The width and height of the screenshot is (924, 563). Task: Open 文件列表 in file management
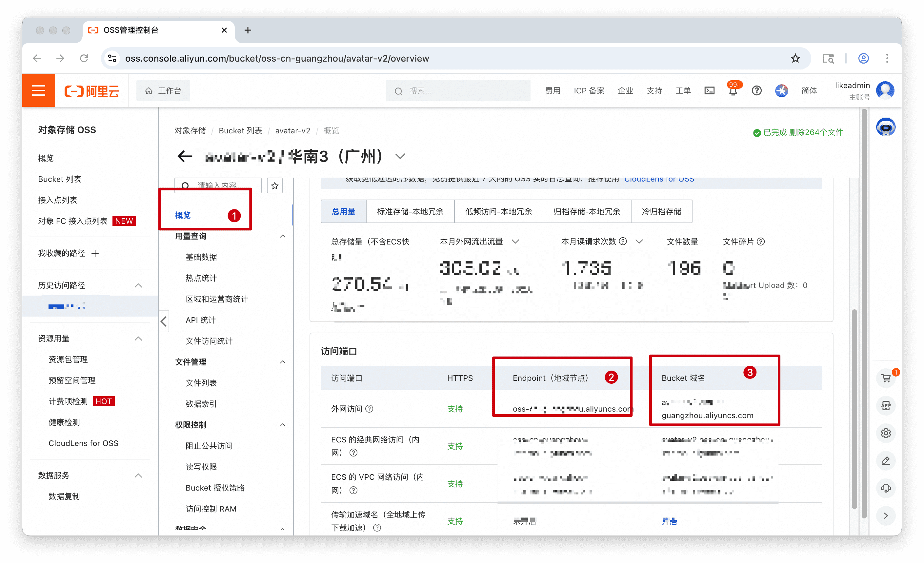(201, 383)
